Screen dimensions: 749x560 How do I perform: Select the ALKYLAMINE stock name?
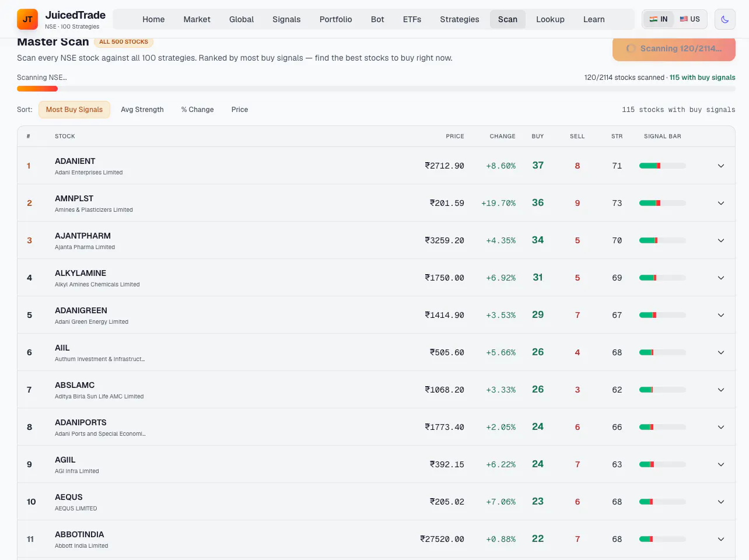80,273
